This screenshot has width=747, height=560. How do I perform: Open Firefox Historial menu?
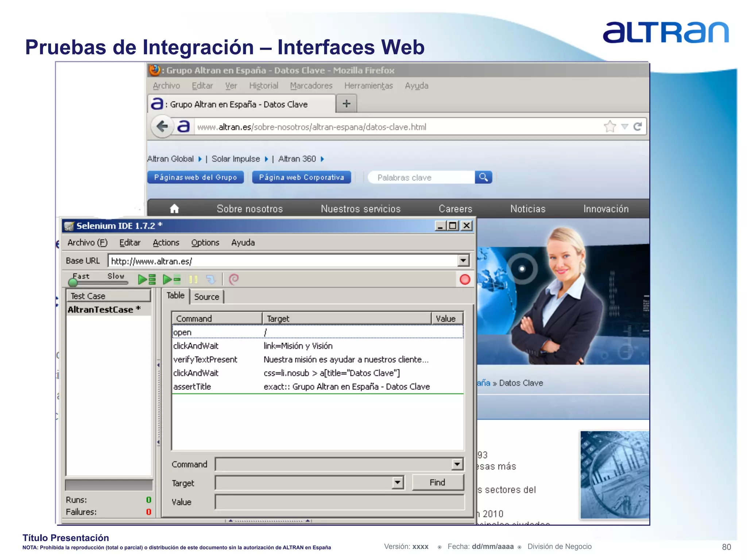pyautogui.click(x=264, y=86)
